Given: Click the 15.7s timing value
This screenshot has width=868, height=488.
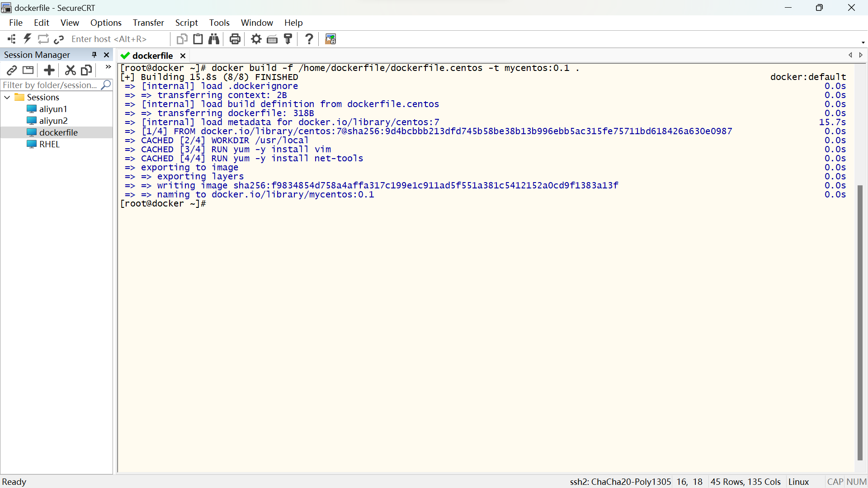Looking at the screenshot, I should (x=832, y=122).
